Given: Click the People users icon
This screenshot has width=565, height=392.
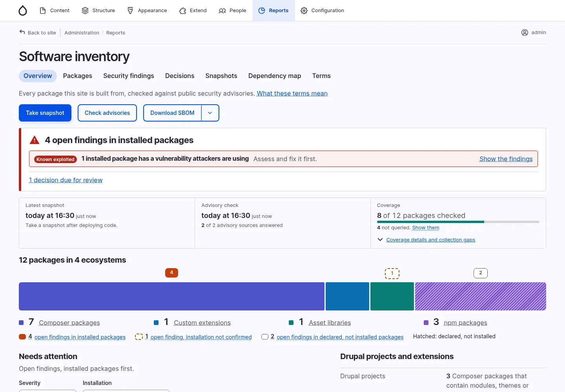Looking at the screenshot, I should point(222,11).
